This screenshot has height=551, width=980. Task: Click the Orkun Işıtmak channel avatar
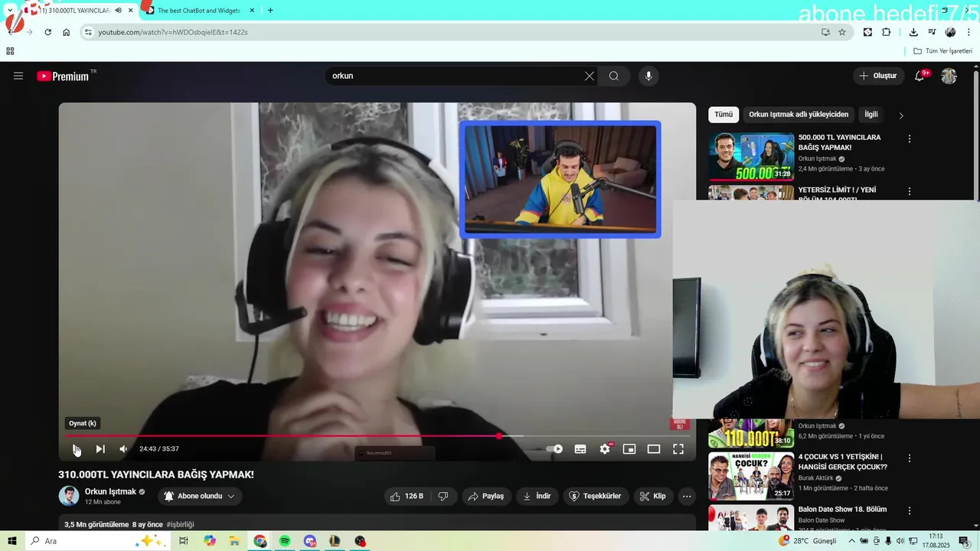click(69, 496)
